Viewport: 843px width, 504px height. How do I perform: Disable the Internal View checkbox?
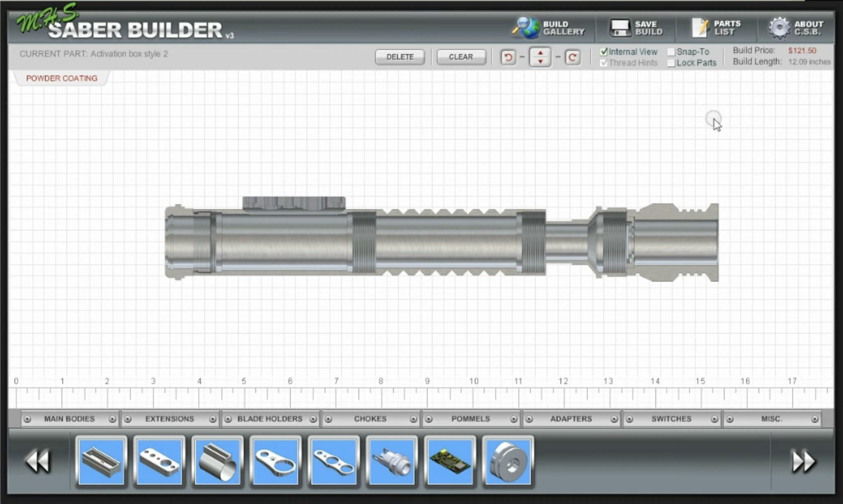(604, 52)
